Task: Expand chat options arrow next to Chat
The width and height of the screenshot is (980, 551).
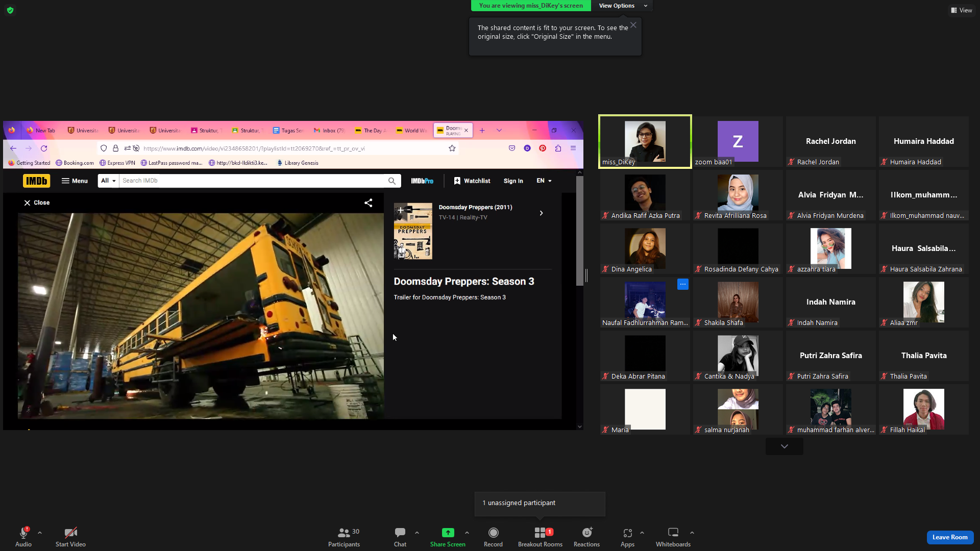Action: click(x=417, y=533)
